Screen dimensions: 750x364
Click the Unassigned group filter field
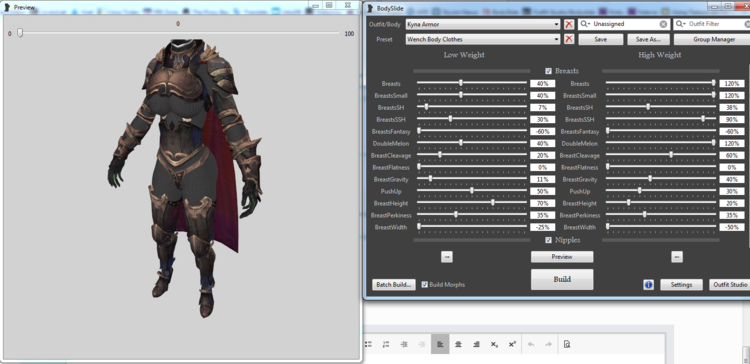(625, 24)
